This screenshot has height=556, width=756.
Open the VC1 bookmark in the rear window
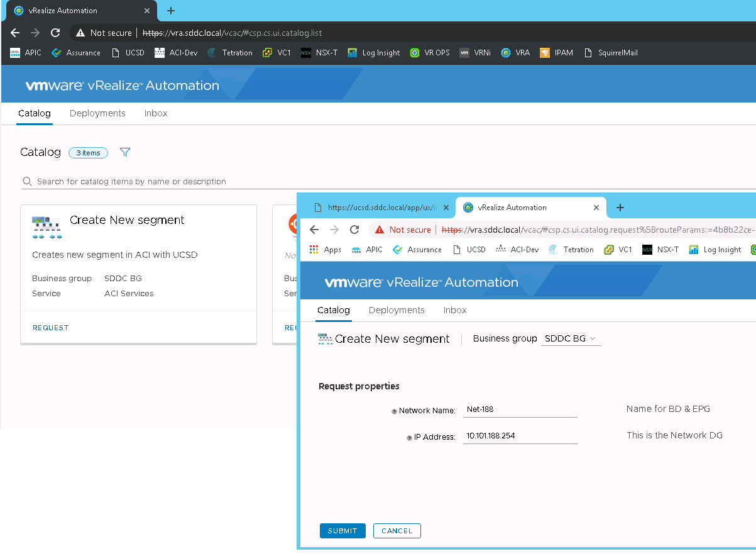tap(277, 53)
